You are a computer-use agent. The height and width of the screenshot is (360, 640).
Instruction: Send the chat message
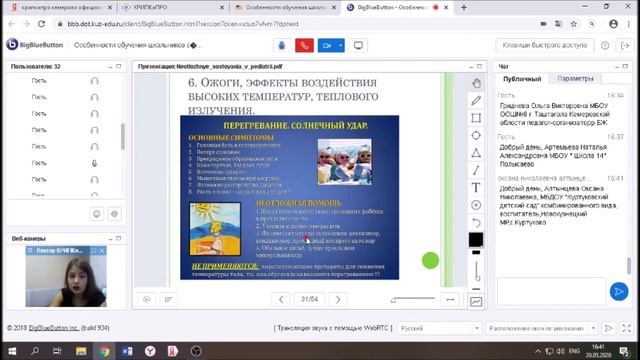click(x=619, y=291)
